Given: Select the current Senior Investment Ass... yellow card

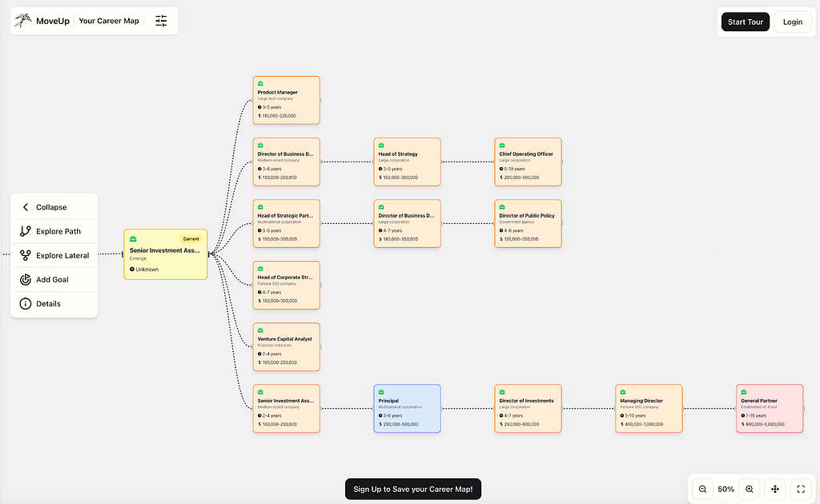Looking at the screenshot, I should pos(165,254).
